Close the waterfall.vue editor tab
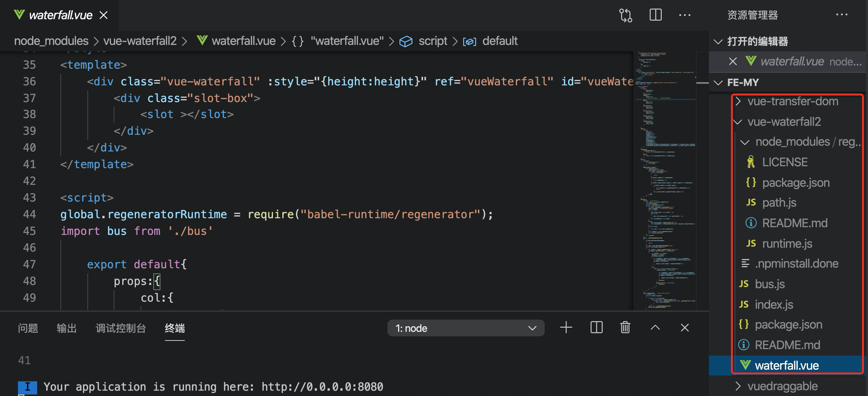Viewport: 868px width, 396px height. click(104, 15)
